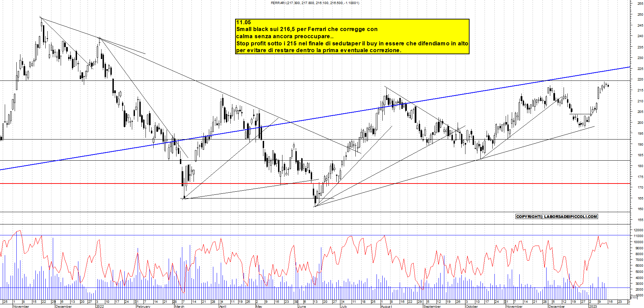The width and height of the screenshot is (644, 308).
Task: Click the 250 price level on the scale
Action: (x=640, y=14)
